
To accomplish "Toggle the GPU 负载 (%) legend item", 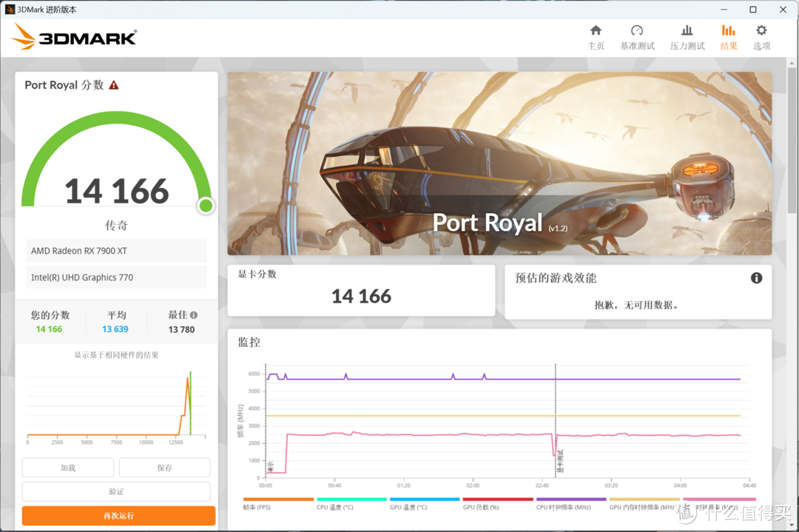I will (x=498, y=503).
